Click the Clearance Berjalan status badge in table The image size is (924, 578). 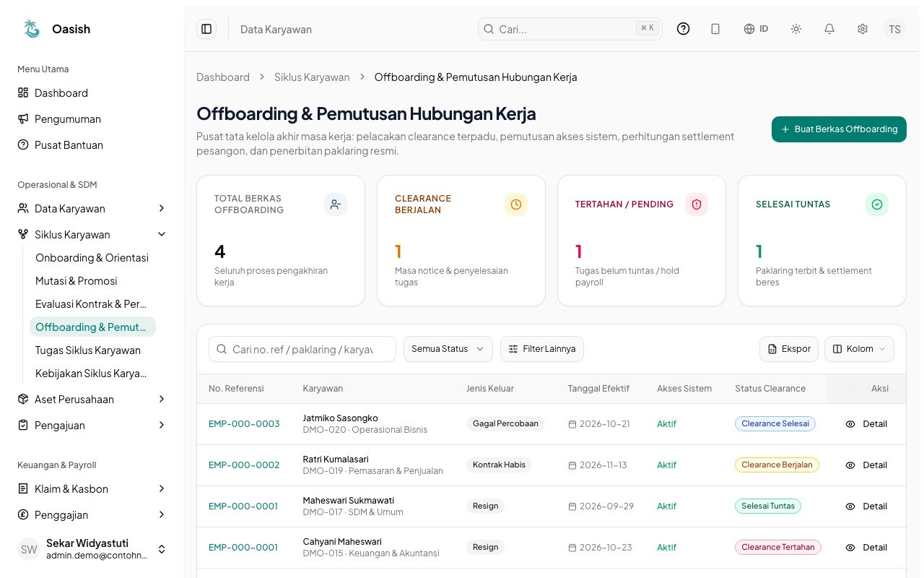click(x=777, y=465)
